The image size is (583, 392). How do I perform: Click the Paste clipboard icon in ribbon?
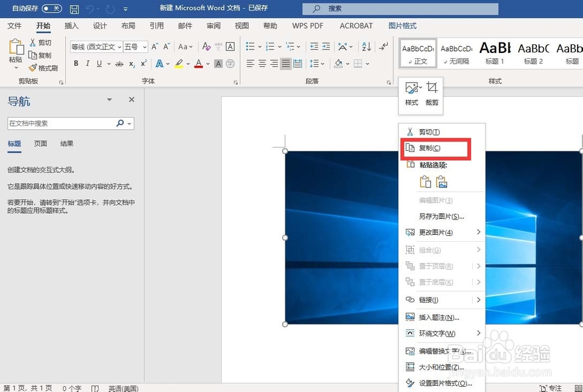pyautogui.click(x=16, y=47)
